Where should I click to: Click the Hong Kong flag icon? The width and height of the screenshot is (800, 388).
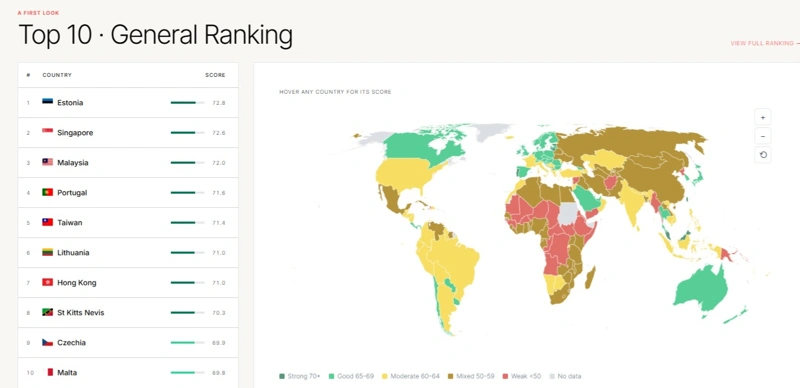pyautogui.click(x=47, y=282)
